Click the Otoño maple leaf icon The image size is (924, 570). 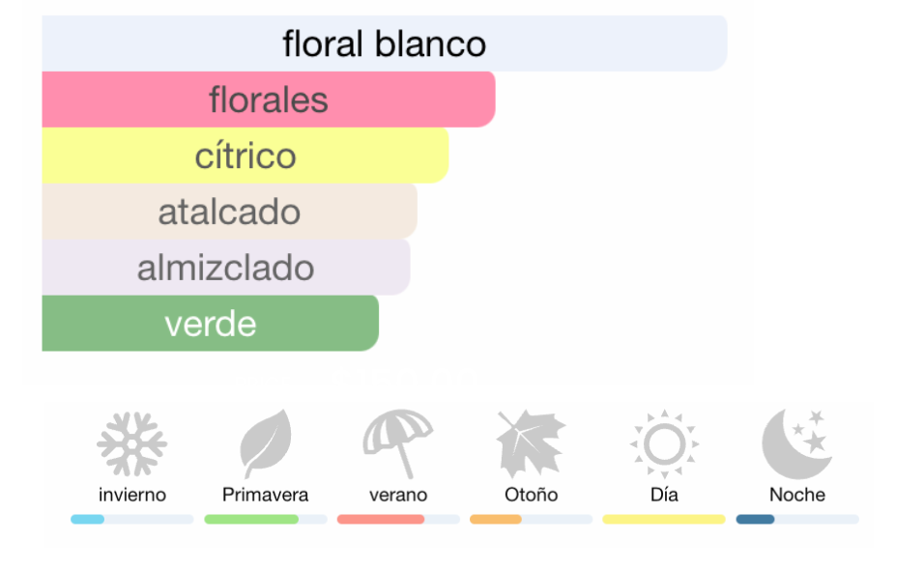click(531, 444)
